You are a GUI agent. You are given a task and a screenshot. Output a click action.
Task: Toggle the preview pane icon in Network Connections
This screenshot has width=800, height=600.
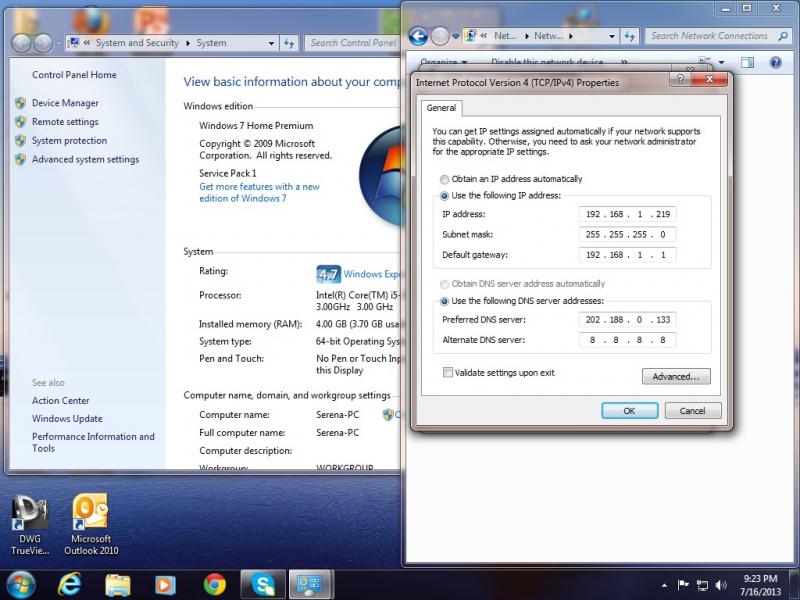pyautogui.click(x=747, y=63)
